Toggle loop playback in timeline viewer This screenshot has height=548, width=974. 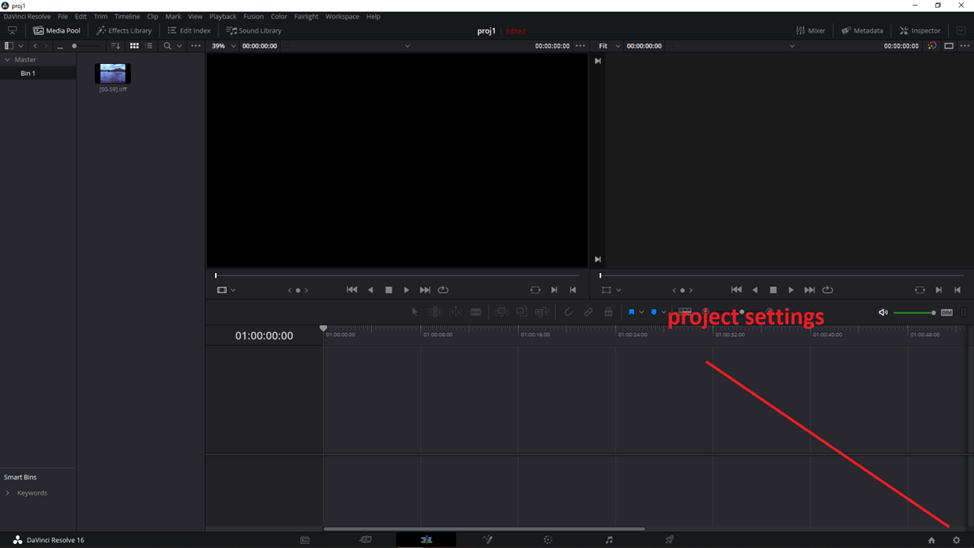[x=827, y=290]
